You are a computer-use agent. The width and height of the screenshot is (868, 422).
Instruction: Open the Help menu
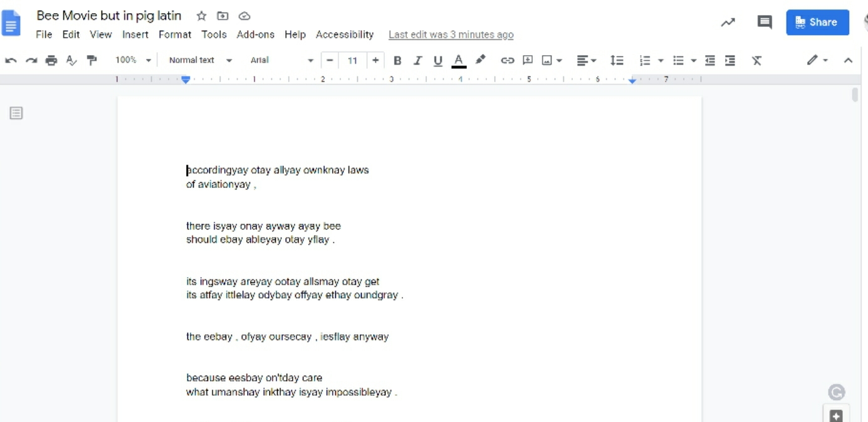coord(295,34)
